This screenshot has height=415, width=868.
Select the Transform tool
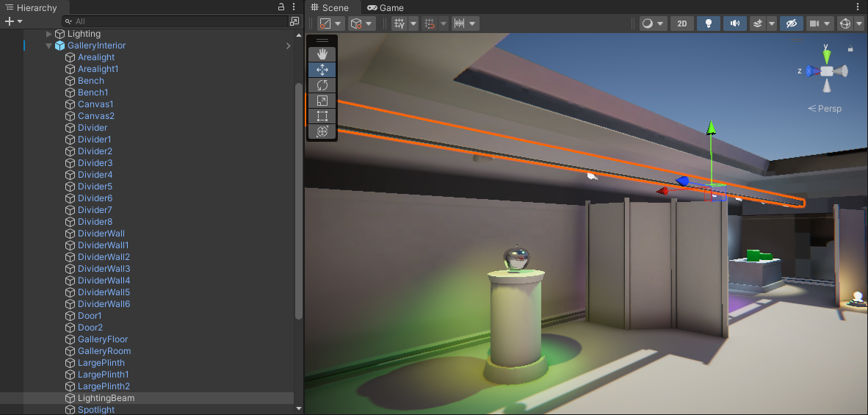322,131
